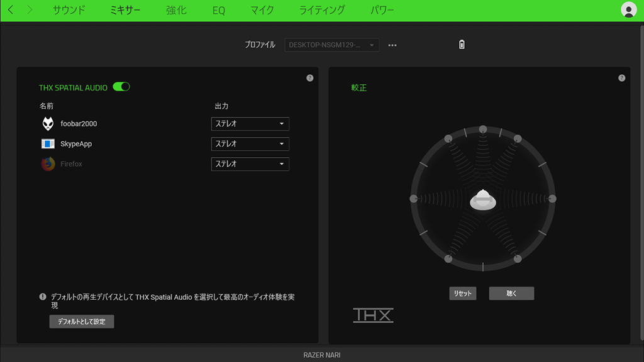Select the left side speaker handle
644x362 pixels.
414,199
